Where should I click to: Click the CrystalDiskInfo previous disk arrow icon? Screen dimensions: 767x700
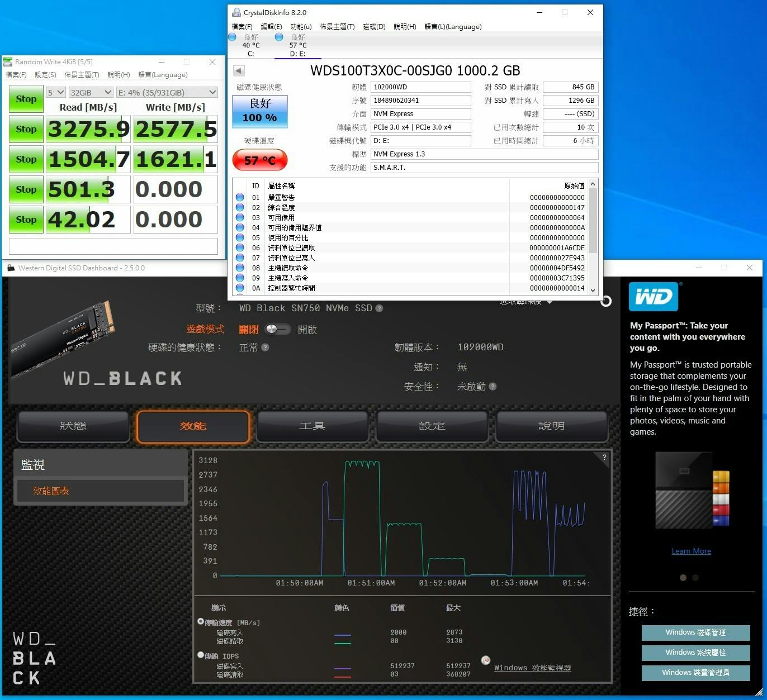pyautogui.click(x=239, y=70)
